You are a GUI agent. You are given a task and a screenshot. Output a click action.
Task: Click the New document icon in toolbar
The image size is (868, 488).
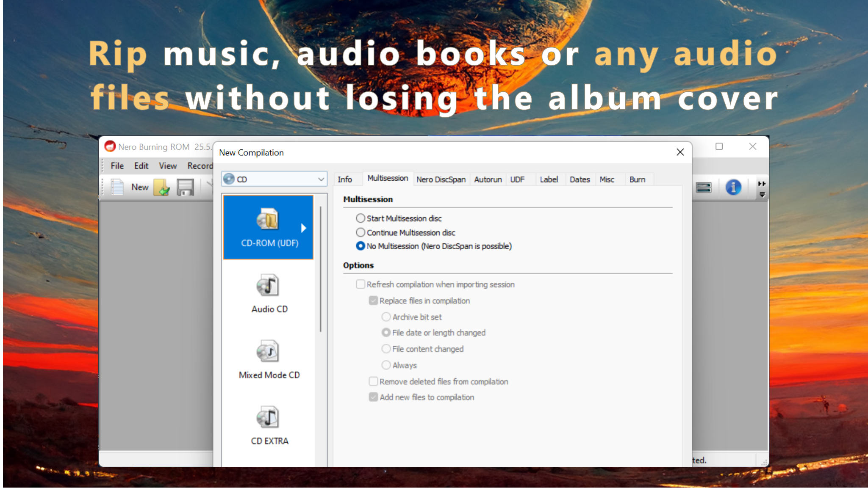(x=117, y=187)
